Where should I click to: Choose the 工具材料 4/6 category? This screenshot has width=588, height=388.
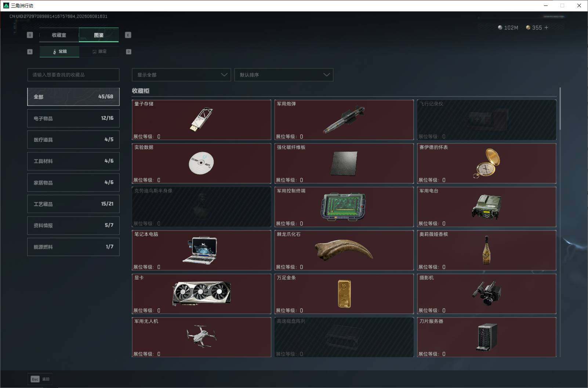tap(73, 161)
